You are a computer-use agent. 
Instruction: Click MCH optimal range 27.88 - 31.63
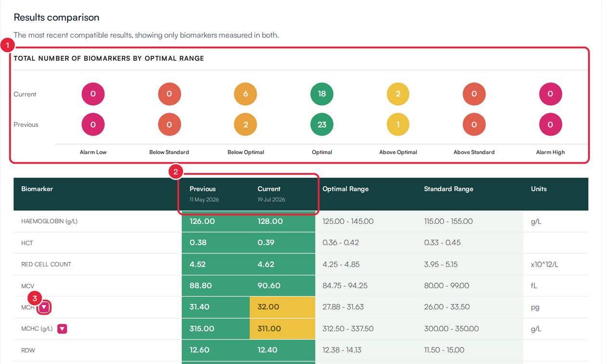(x=343, y=307)
